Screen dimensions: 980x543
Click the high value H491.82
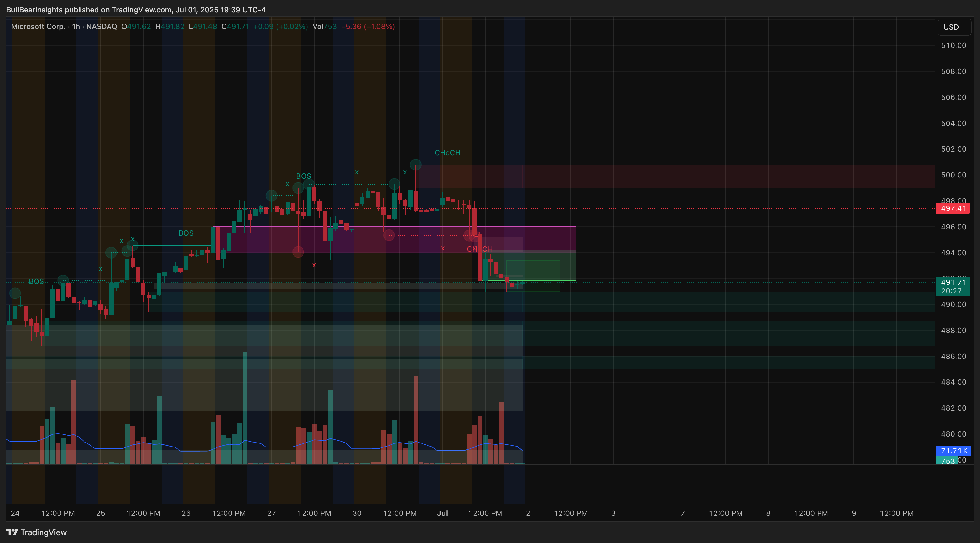170,27
